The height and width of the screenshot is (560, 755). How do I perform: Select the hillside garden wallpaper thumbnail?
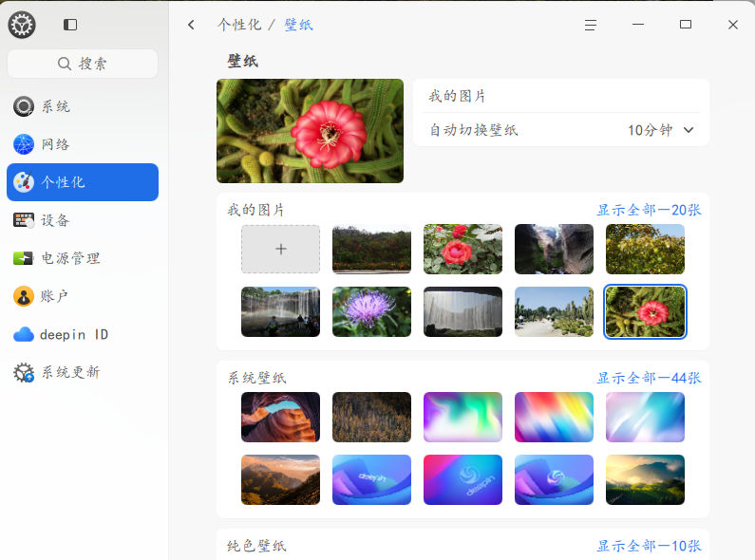pos(371,250)
